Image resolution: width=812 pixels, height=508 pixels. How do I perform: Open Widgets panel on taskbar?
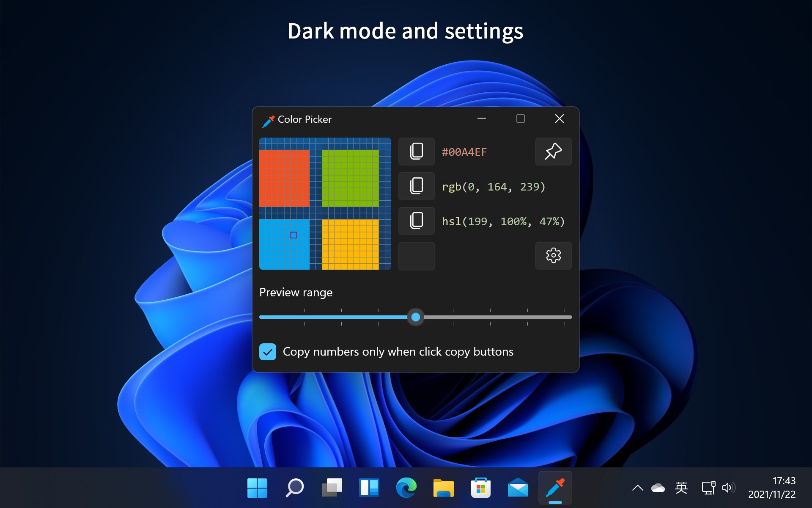click(x=369, y=488)
